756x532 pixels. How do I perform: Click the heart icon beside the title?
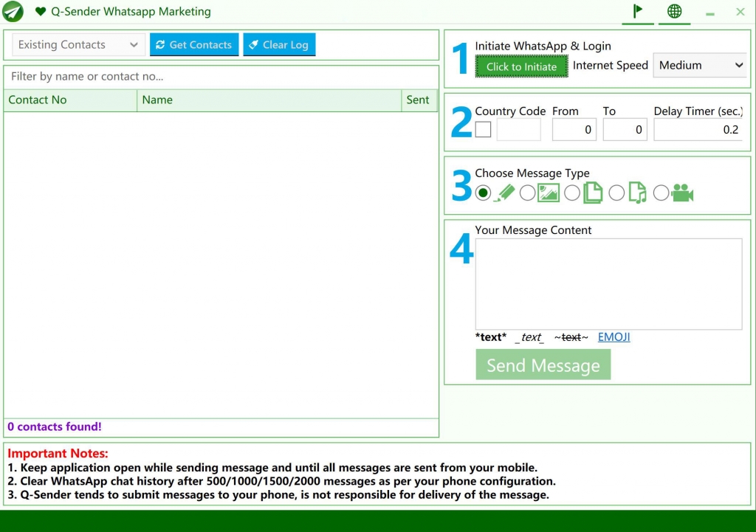41,11
